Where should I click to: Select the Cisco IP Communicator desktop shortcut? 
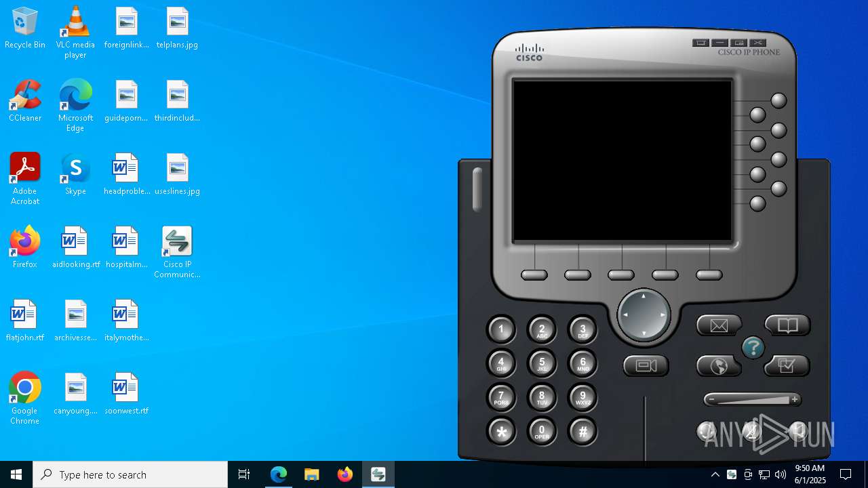pyautogui.click(x=177, y=252)
